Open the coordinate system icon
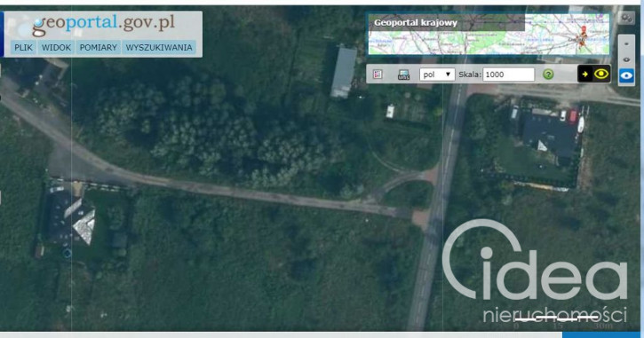This screenshot has height=338, width=644. (x=404, y=75)
